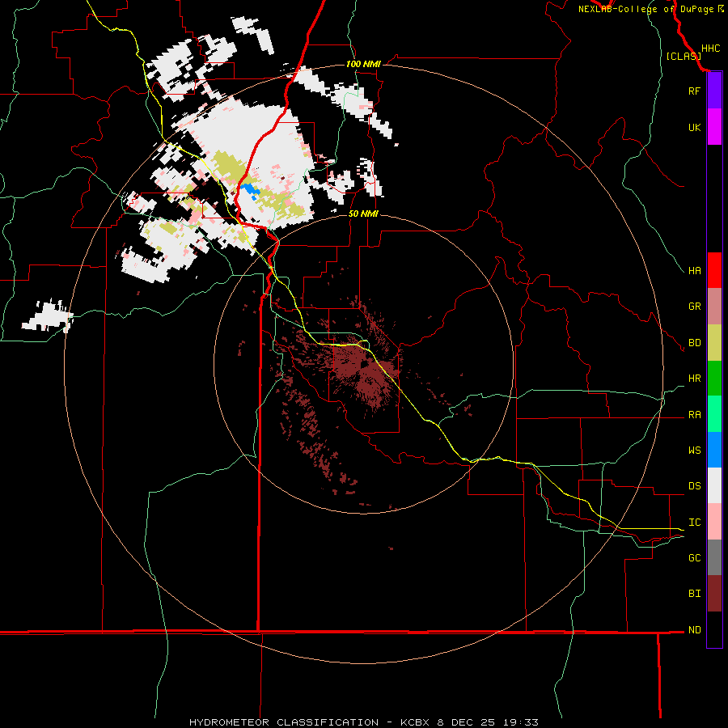Click the UK legend label

pos(694,127)
